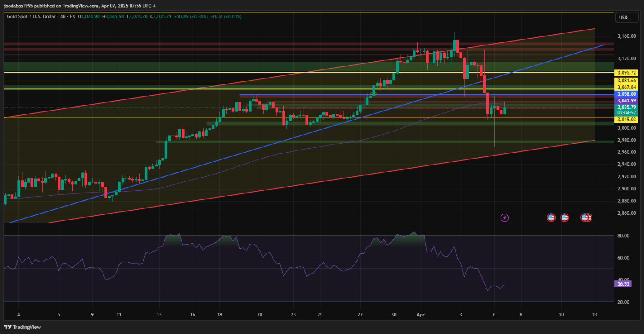This screenshot has height=334, width=644.
Task: Click the 25 date label on the time axis
Action: pyautogui.click(x=320, y=314)
